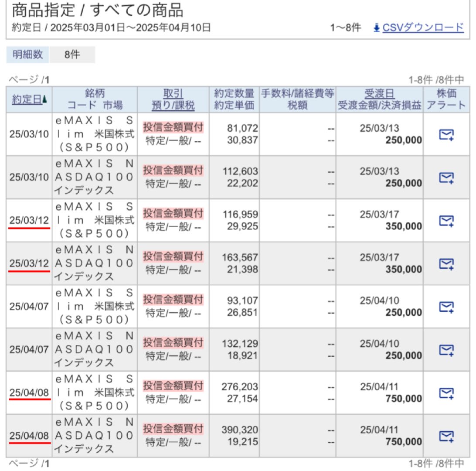Sort by 約定日 column header
Screen dimensions: 476x471
pos(27,99)
